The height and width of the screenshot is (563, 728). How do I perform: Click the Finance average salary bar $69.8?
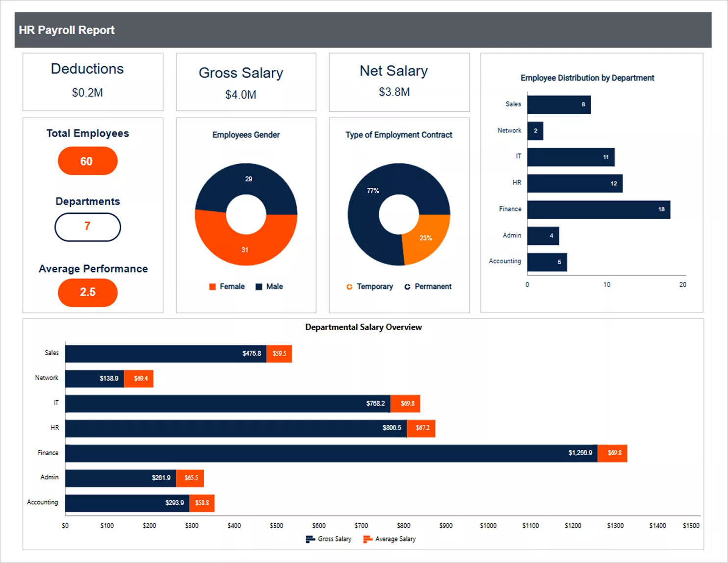point(612,453)
